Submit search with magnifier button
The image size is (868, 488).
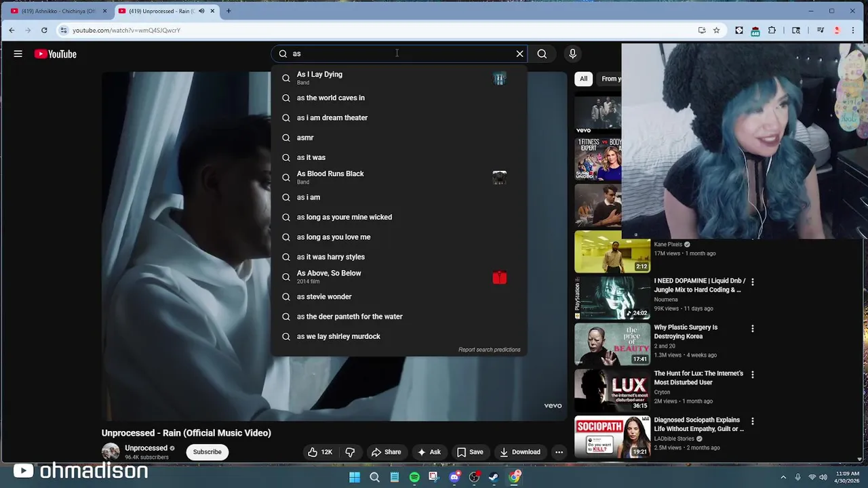[542, 54]
